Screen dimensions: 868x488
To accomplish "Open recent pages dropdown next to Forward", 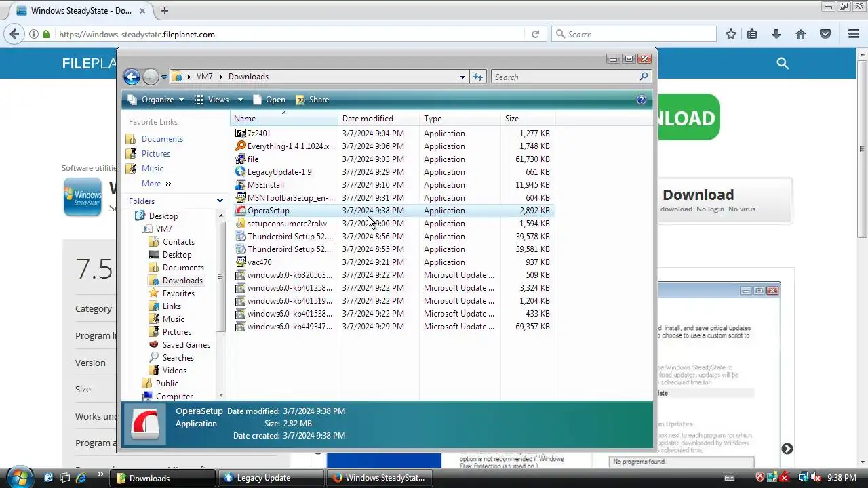I will (x=164, y=77).
